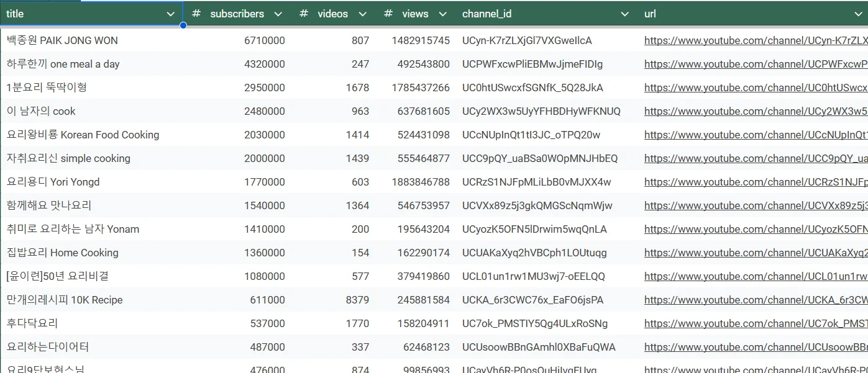Select the url column header
Screen dimensions: 868x373
(x=650, y=14)
